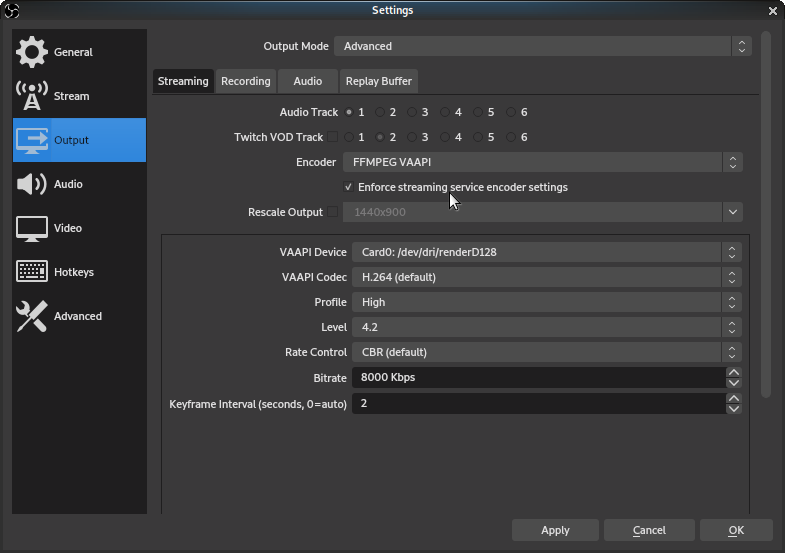Click the Keyframe Interval input field

(539, 403)
